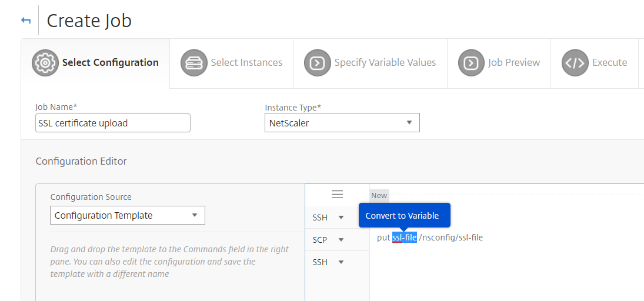Switch to the Select Instances tab
The width and height of the screenshot is (644, 301).
231,63
